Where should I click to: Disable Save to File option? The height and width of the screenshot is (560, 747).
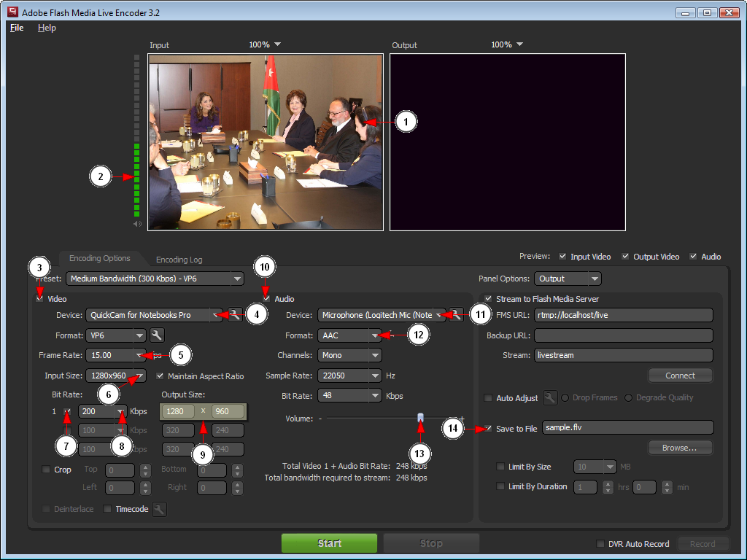(x=489, y=429)
